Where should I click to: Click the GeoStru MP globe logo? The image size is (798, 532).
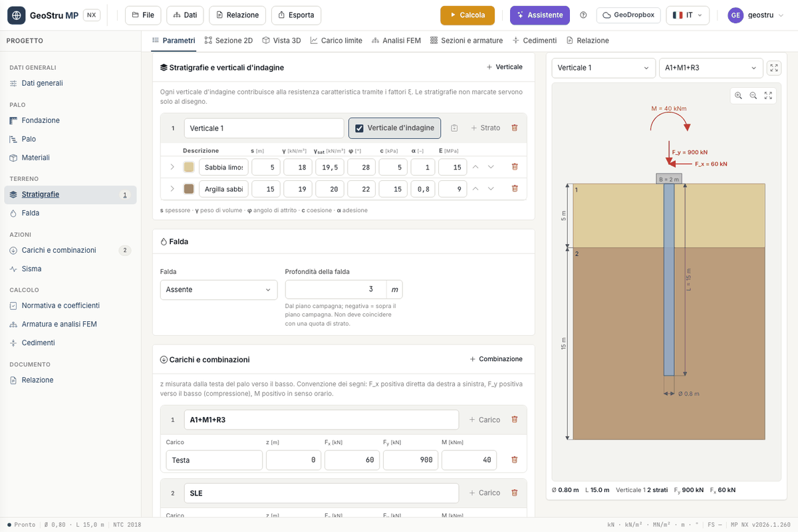pos(16,15)
